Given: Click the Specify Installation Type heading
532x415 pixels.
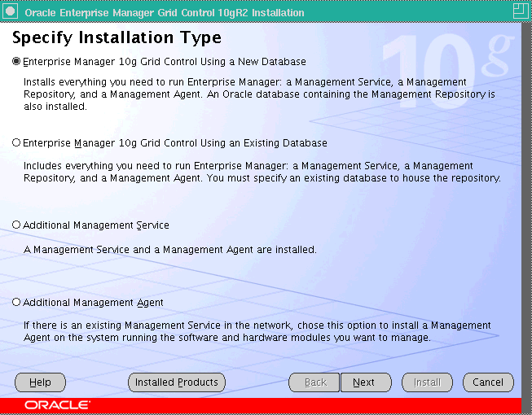Looking at the screenshot, I should tap(117, 38).
